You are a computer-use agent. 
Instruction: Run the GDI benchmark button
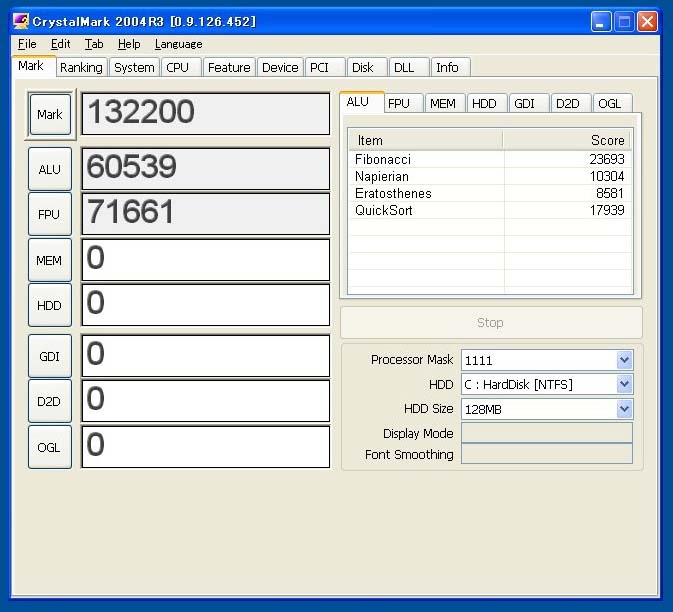pyautogui.click(x=49, y=356)
